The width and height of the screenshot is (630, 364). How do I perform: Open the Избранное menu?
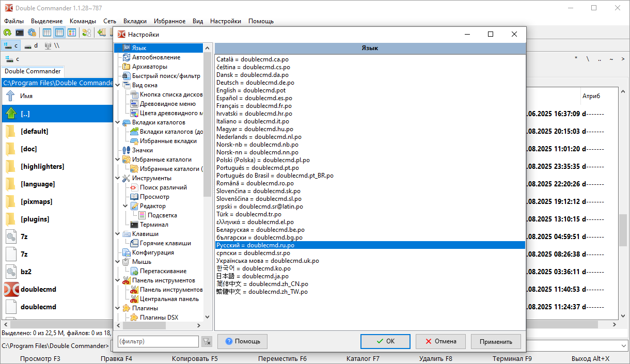(169, 21)
